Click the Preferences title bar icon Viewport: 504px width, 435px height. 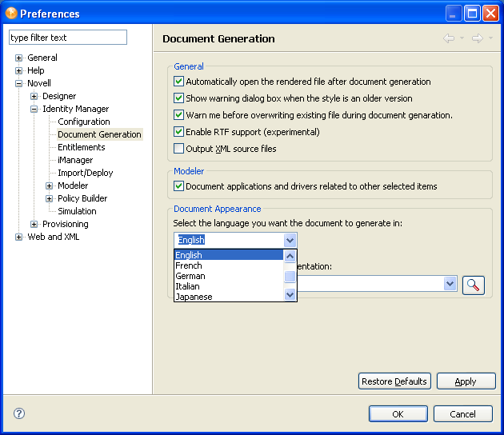point(11,14)
